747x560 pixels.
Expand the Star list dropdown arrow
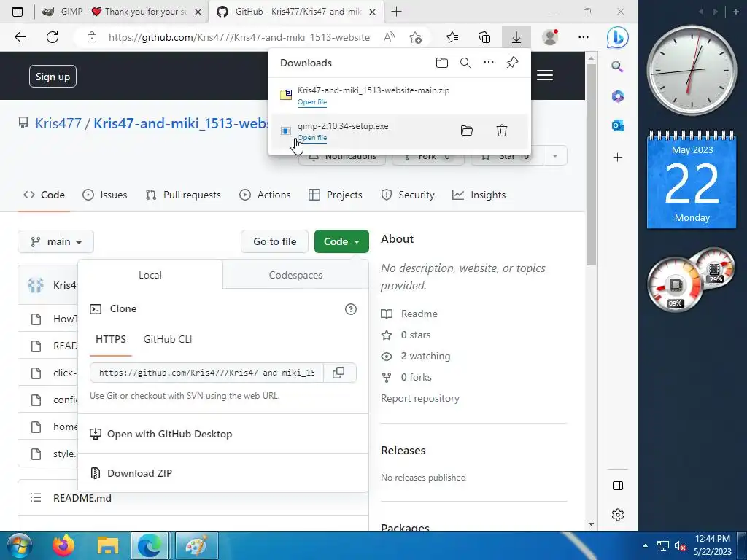coord(555,156)
